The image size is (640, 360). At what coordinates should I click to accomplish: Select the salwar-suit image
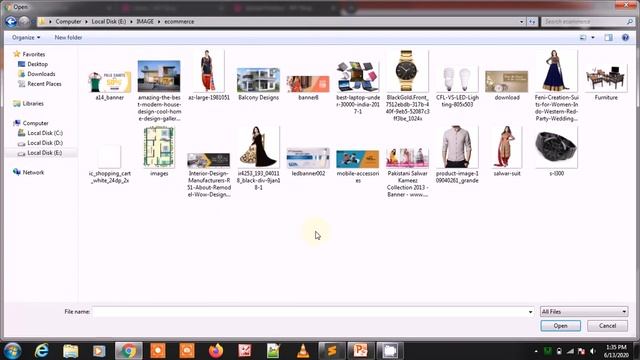(507, 151)
